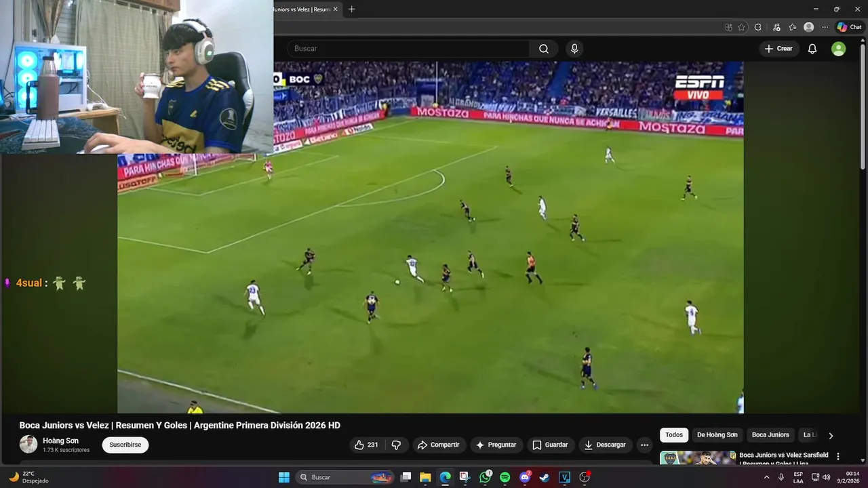
Task: Close the Juniors vs Velez browser tab
Action: pyautogui.click(x=335, y=9)
